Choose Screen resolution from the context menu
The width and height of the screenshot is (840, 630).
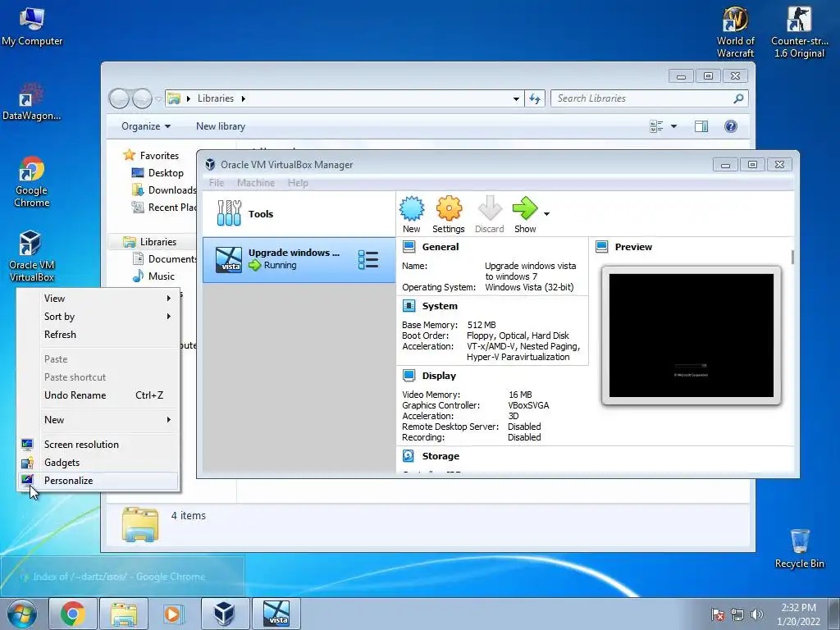point(98,444)
